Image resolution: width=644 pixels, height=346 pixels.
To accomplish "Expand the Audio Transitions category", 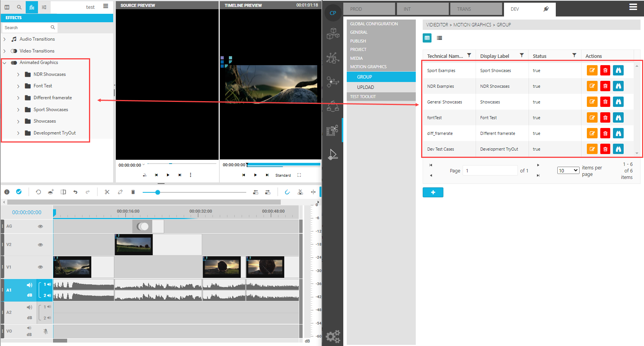I will click(5, 39).
